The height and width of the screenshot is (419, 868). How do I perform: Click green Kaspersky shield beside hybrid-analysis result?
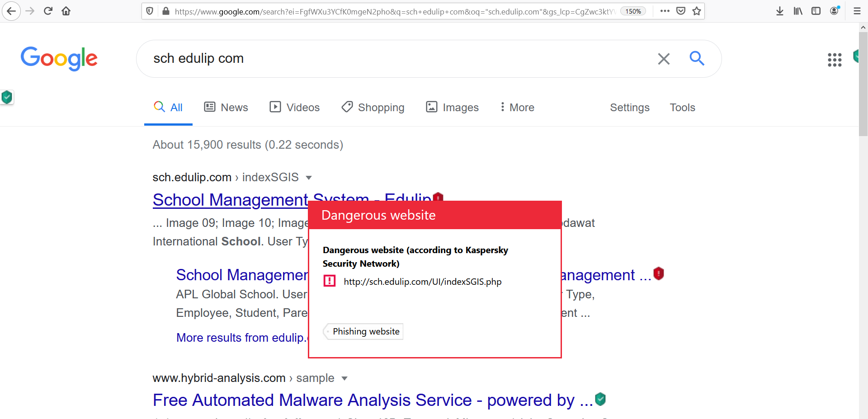600,399
